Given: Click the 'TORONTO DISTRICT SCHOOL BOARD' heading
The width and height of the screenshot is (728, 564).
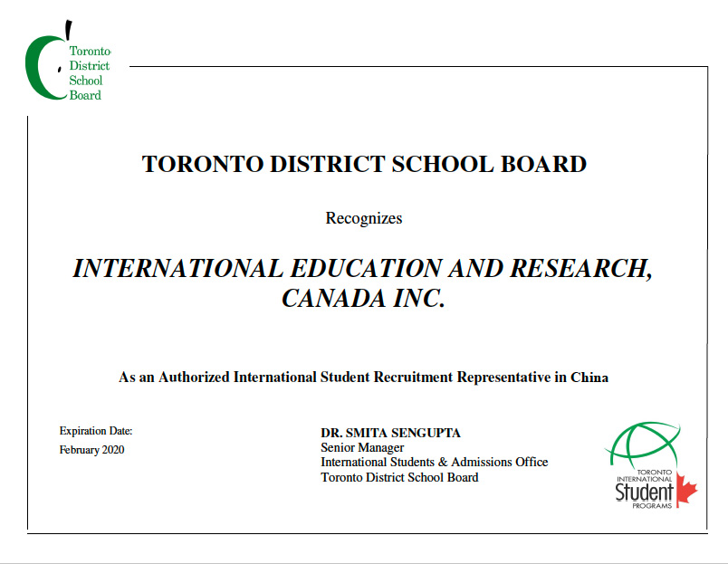Looking at the screenshot, I should [364, 165].
